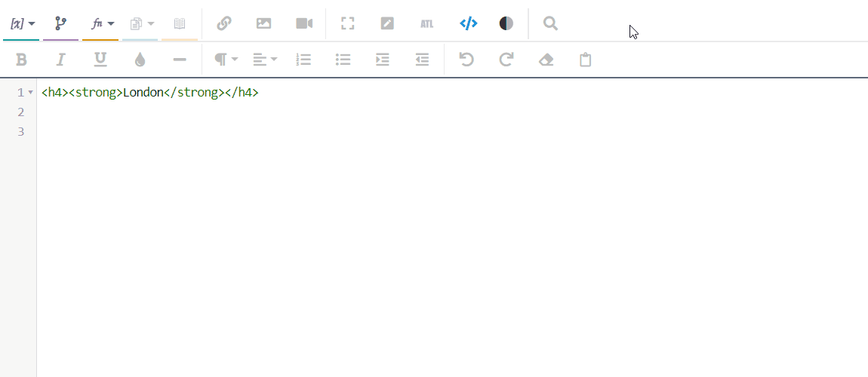Decrease the indent
868x377 pixels.
click(423, 59)
